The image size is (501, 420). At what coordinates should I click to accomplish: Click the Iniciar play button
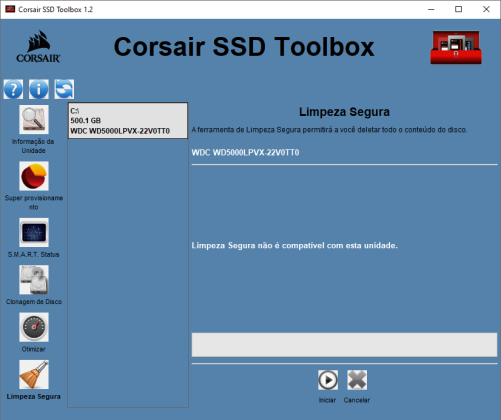pyautogui.click(x=328, y=380)
